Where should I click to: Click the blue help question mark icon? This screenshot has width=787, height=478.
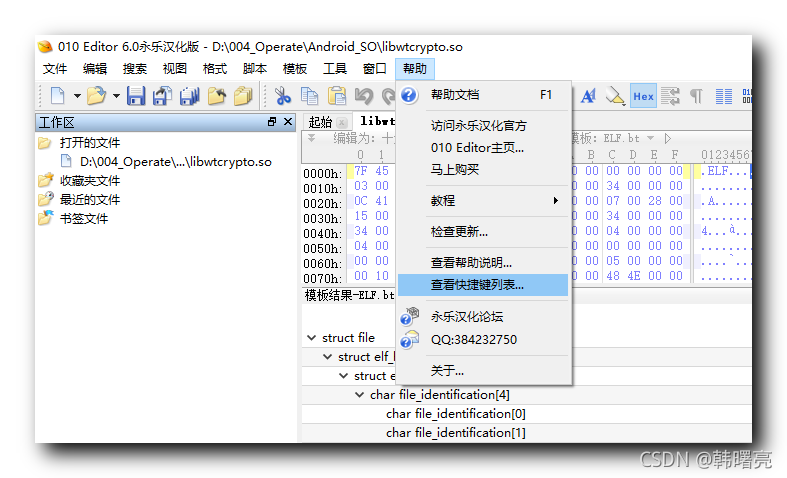tap(409, 95)
